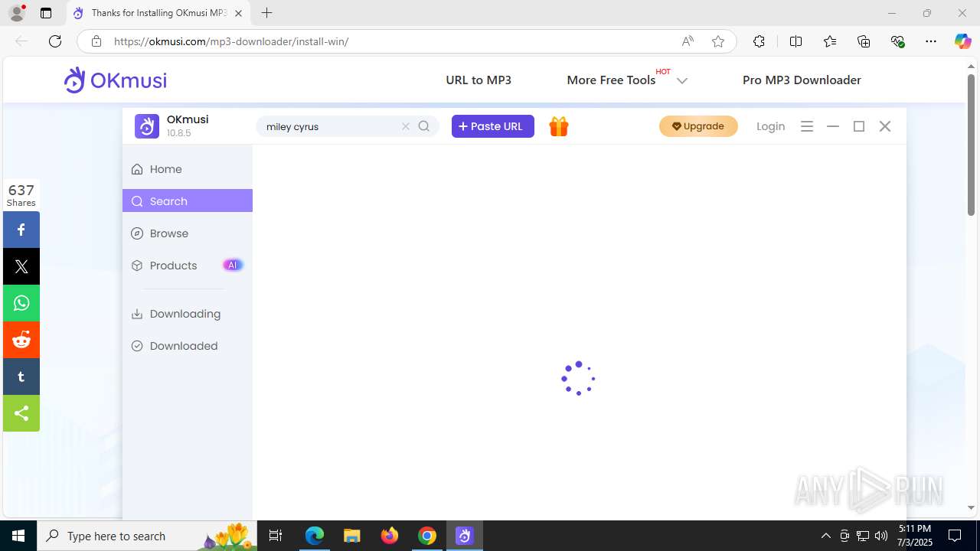Screen dimensions: 980x551
Task: Activate Read aloud icon in address bar
Action: 688,41
